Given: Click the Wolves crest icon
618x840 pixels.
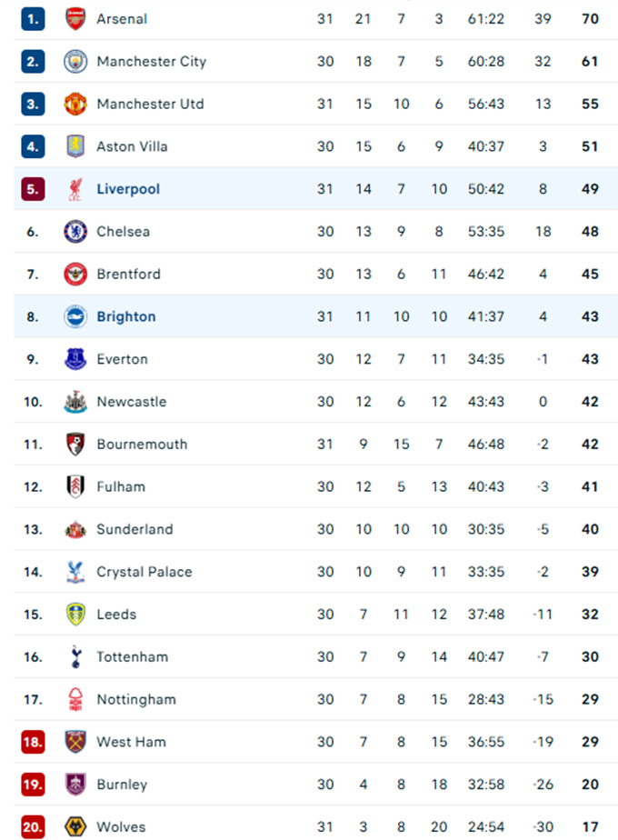Looking at the screenshot, I should tap(75, 827).
